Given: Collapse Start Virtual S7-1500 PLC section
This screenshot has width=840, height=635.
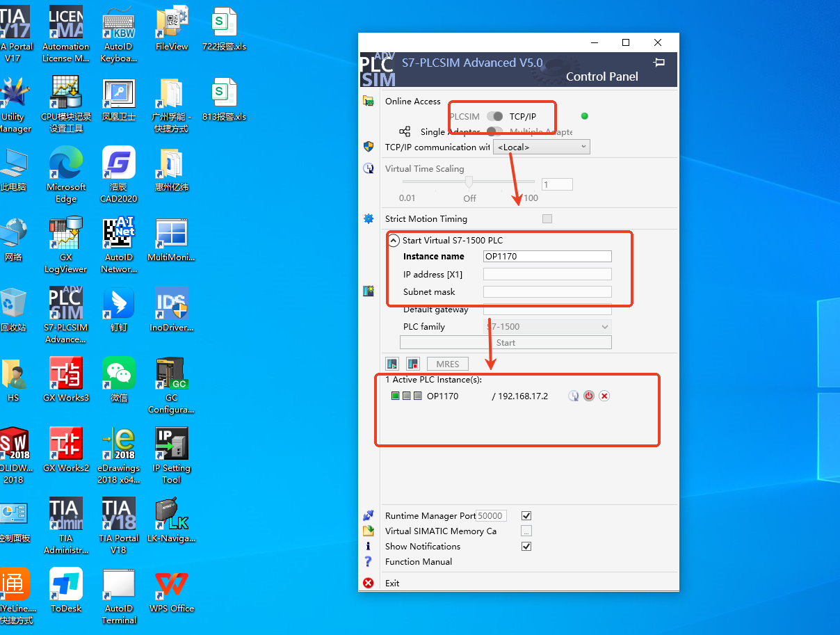Looking at the screenshot, I should coord(394,241).
